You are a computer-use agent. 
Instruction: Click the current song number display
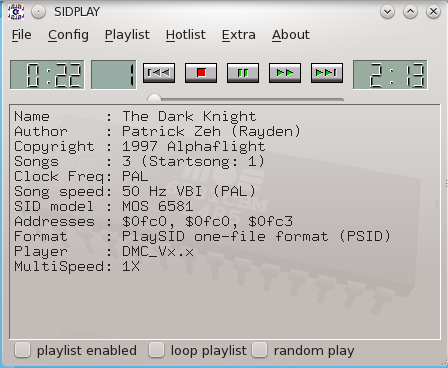[114, 75]
